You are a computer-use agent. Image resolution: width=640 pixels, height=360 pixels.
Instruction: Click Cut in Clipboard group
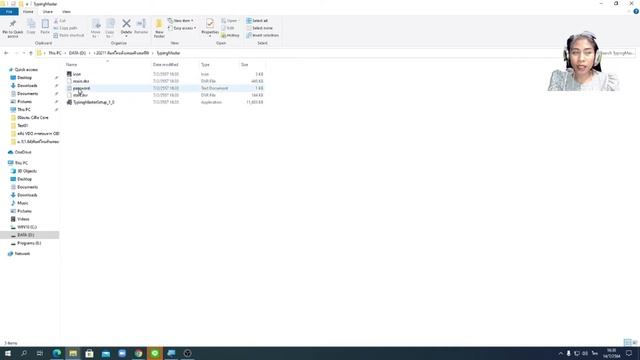pyautogui.click(x=60, y=21)
